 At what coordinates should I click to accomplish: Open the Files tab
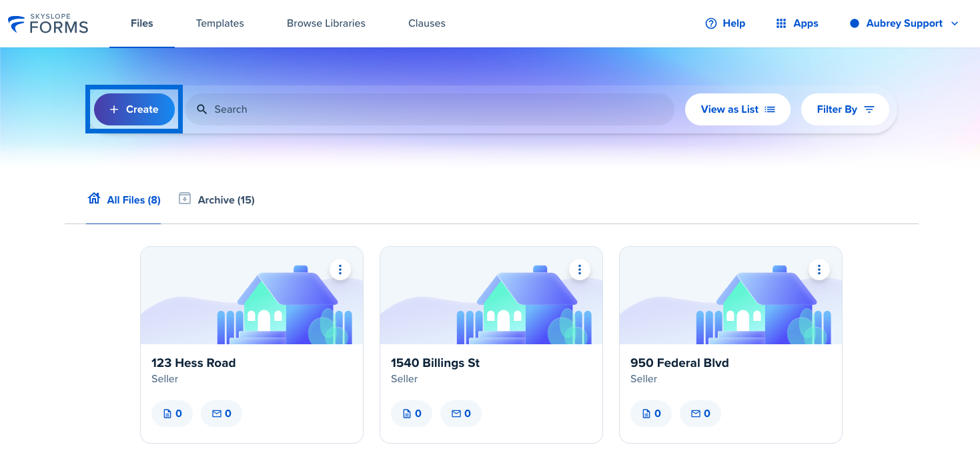point(142,23)
